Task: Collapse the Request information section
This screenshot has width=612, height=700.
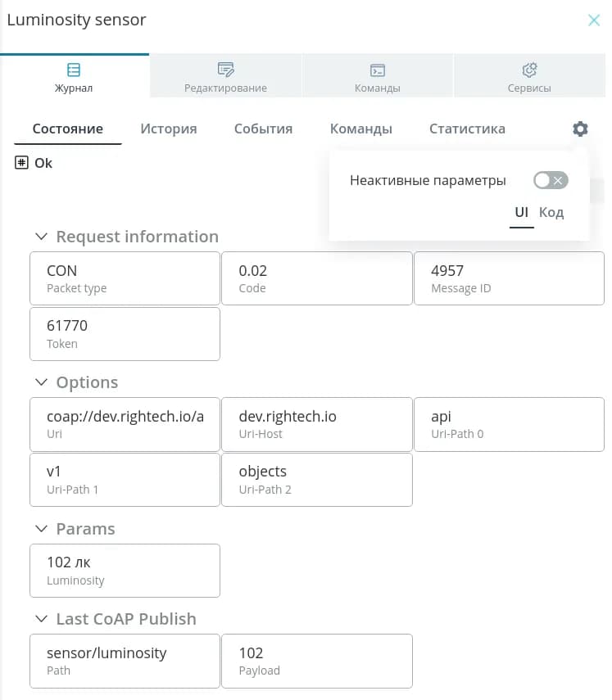Action: [x=42, y=237]
